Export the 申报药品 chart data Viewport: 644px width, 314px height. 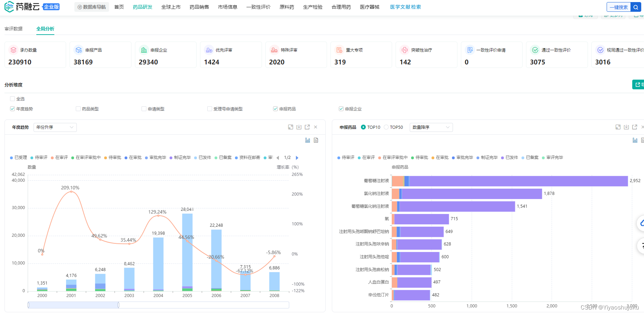coord(635,127)
